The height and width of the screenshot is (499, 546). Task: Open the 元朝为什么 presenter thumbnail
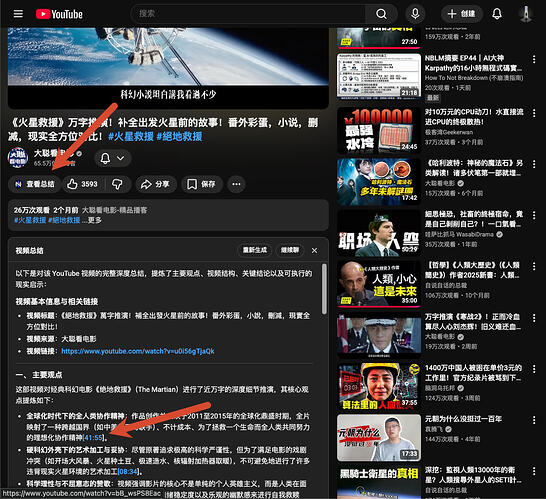[379, 437]
